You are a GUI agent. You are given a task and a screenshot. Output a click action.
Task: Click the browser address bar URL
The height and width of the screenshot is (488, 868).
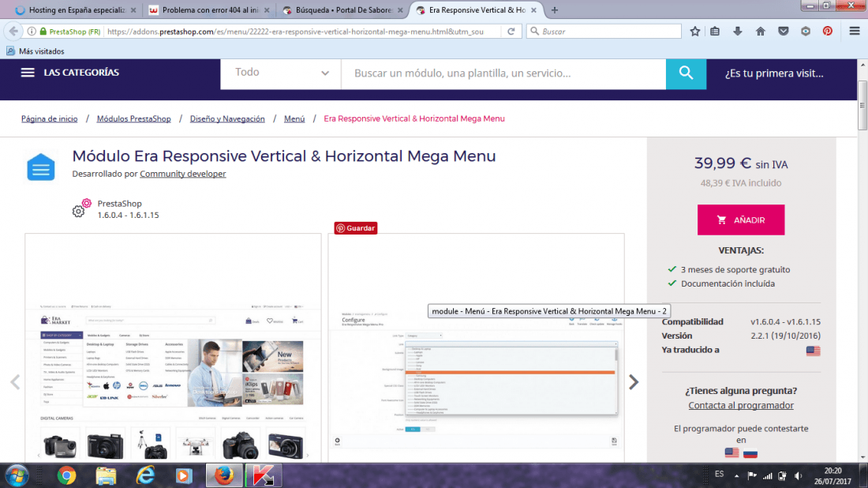(x=295, y=32)
